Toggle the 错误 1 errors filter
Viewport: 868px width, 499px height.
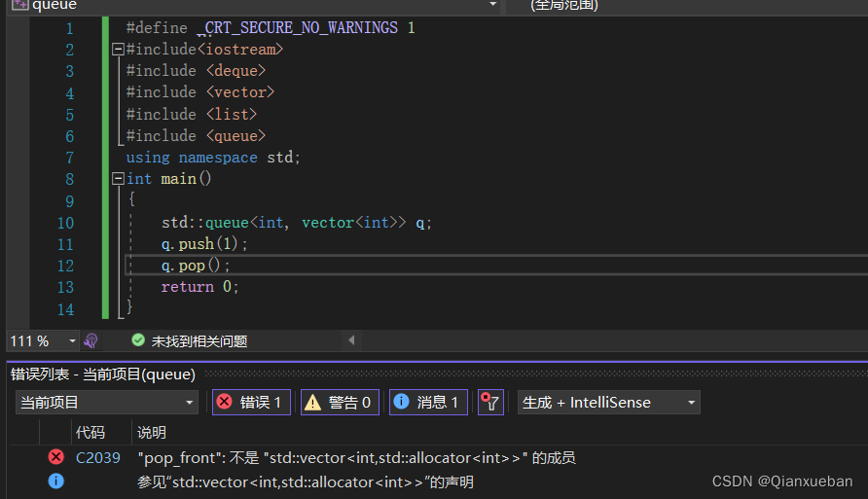251,402
